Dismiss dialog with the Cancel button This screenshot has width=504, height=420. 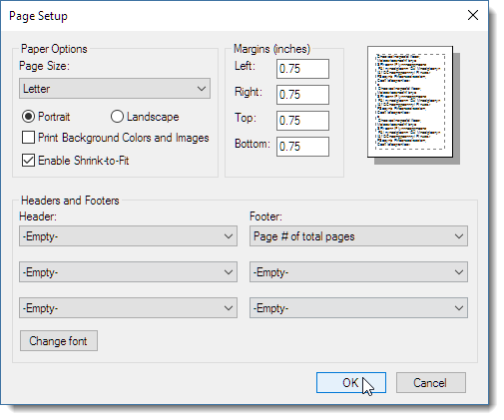[431, 383]
